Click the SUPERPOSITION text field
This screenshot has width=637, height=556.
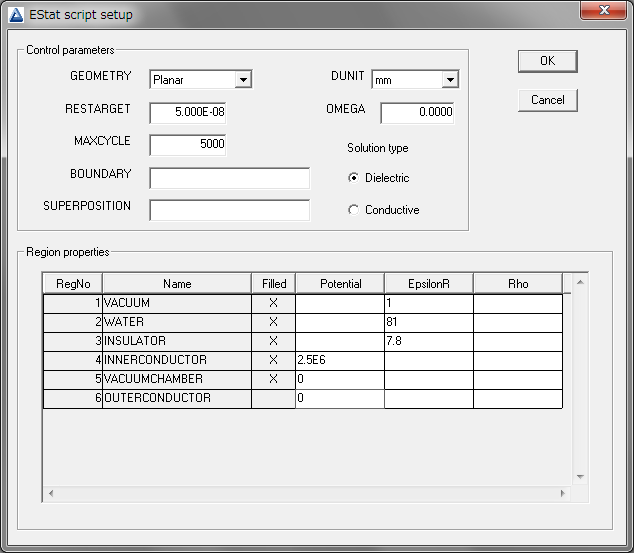[x=229, y=210]
